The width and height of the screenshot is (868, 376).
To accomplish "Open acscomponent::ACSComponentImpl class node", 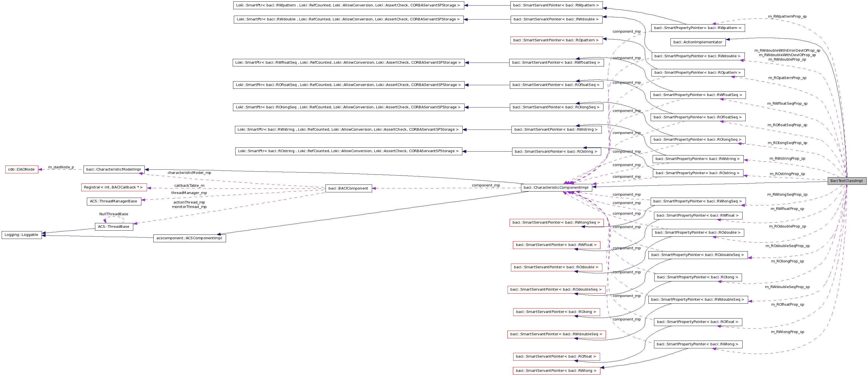I will point(190,238).
